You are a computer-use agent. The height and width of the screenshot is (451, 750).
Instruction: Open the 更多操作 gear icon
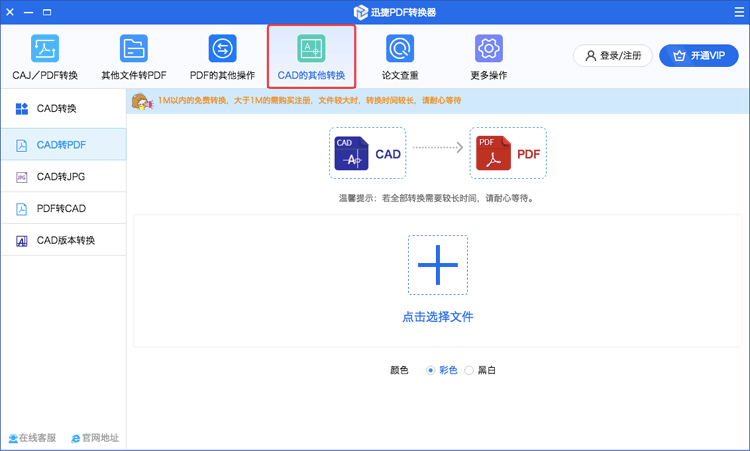[x=489, y=48]
